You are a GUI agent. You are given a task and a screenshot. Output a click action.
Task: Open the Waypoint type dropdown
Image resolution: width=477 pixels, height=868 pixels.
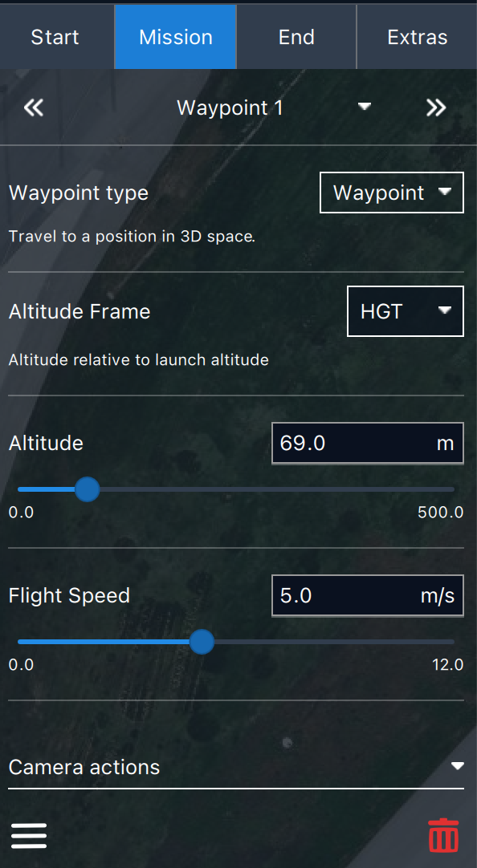pyautogui.click(x=392, y=193)
